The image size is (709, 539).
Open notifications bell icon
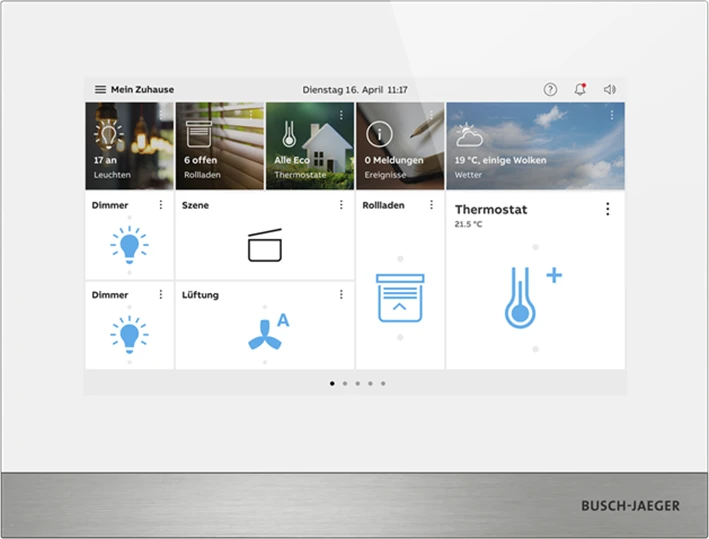pyautogui.click(x=580, y=90)
